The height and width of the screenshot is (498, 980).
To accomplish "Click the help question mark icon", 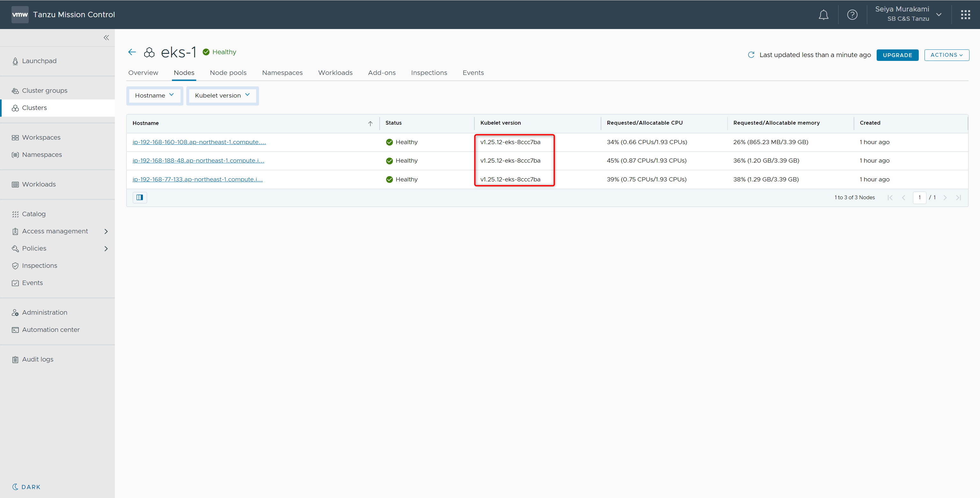I will pyautogui.click(x=852, y=15).
